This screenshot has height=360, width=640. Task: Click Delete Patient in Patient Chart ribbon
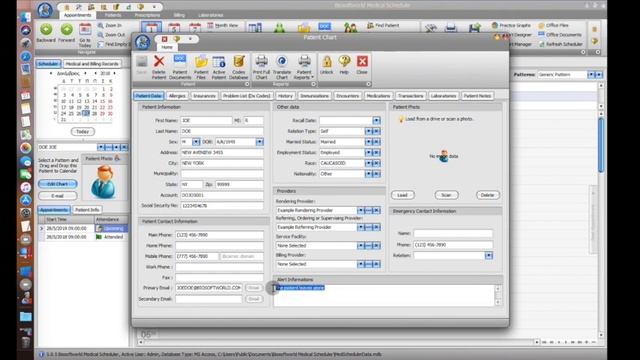[159, 67]
